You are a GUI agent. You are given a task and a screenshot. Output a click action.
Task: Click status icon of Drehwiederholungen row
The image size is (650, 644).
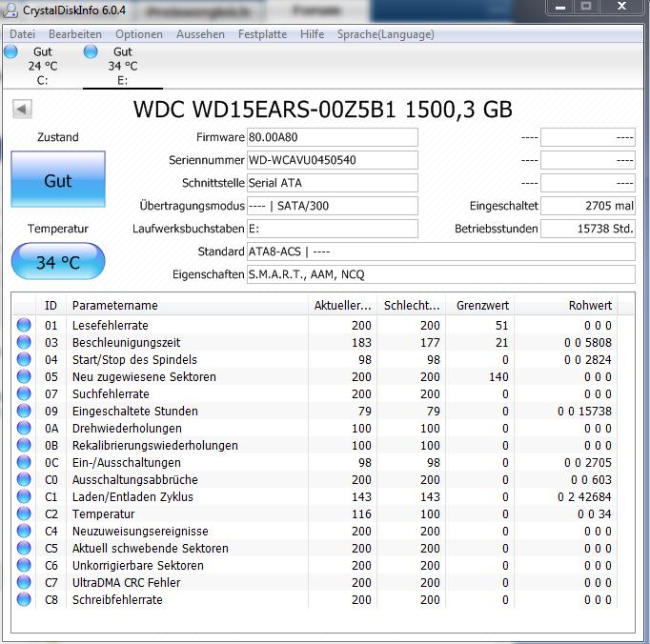(24, 428)
